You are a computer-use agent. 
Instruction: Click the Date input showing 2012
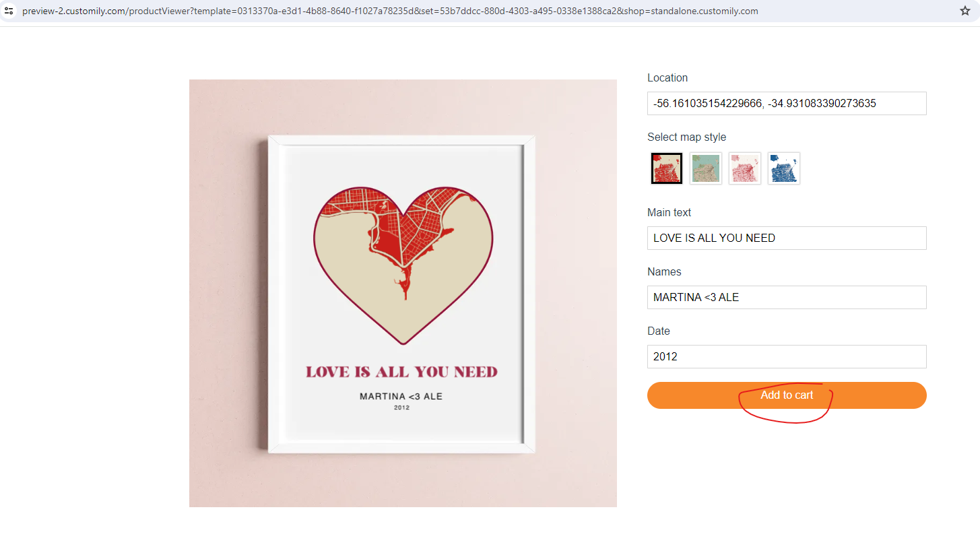click(787, 357)
